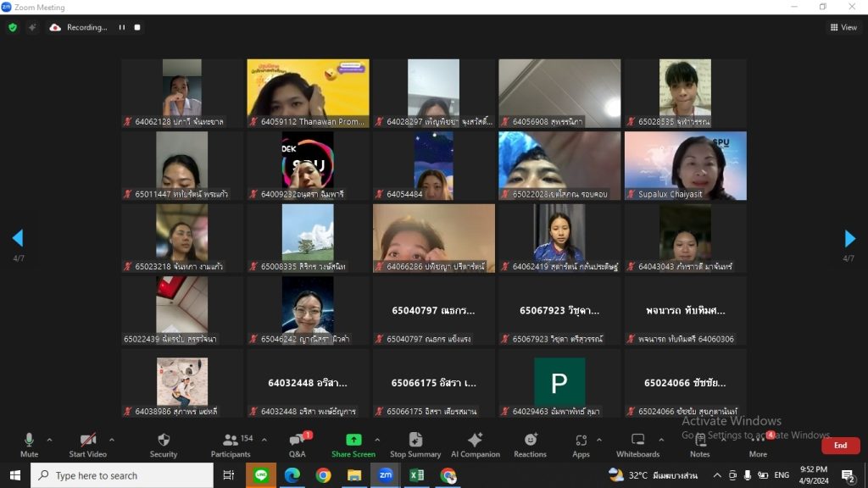Open AI Companion
This screenshot has width=868, height=488.
(x=475, y=445)
